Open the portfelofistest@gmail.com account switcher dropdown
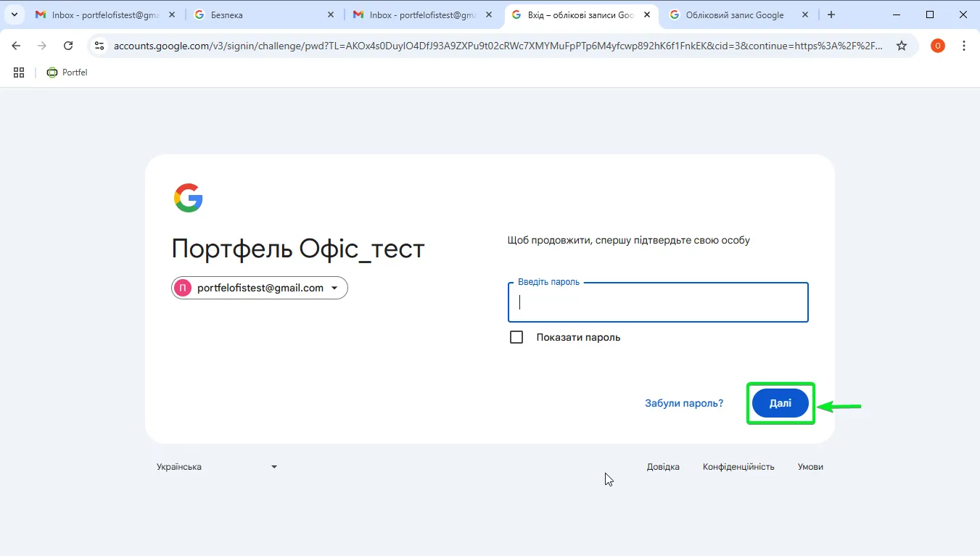980x556 pixels. coord(260,288)
